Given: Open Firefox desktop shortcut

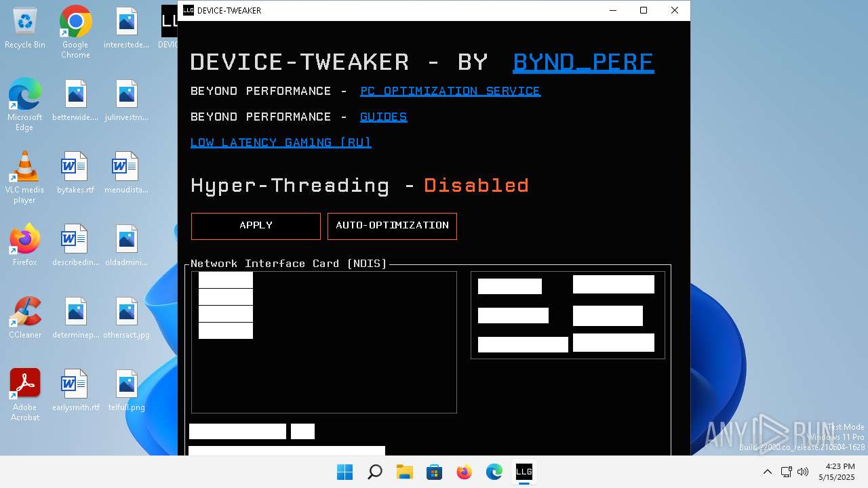Looking at the screenshot, I should [25, 245].
